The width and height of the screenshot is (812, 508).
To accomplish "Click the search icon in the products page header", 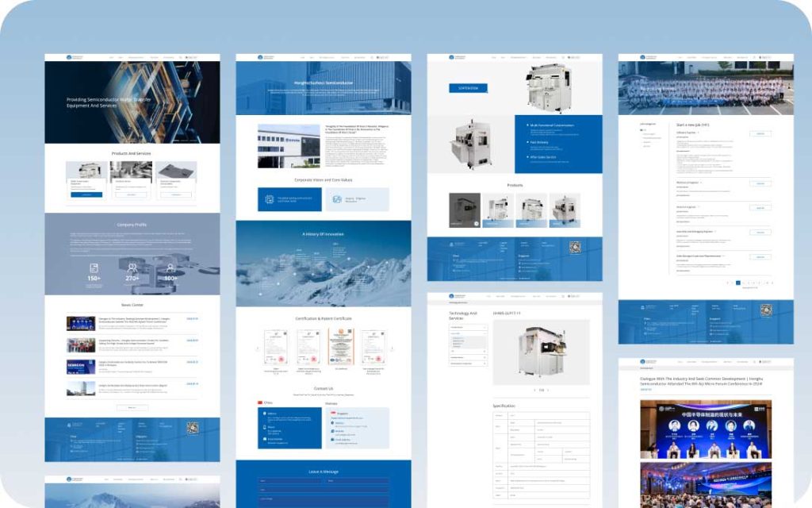I will (x=563, y=57).
